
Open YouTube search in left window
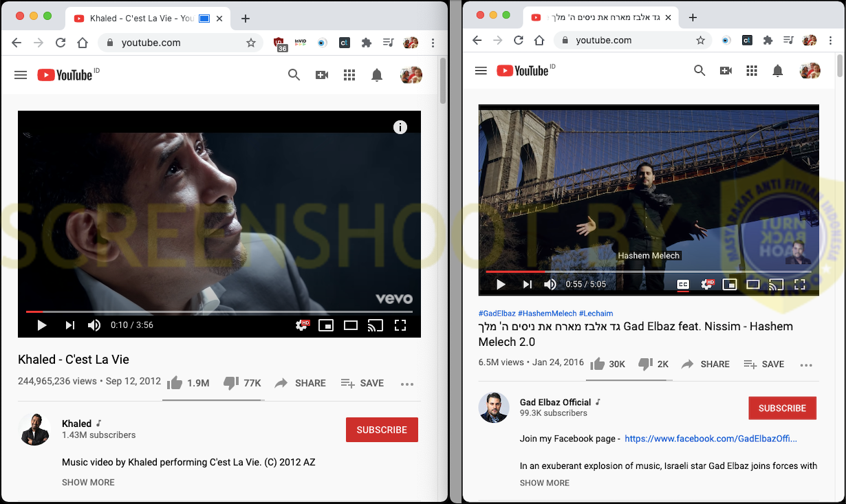(294, 75)
